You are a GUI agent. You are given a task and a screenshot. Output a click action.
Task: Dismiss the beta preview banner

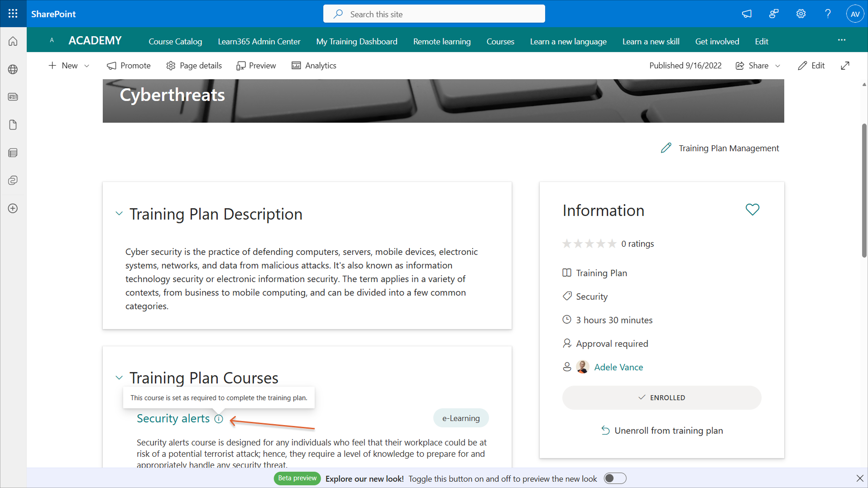(859, 478)
